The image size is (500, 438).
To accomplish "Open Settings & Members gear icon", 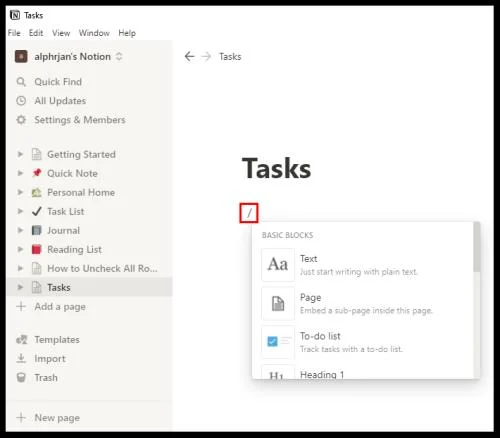I will click(21, 120).
